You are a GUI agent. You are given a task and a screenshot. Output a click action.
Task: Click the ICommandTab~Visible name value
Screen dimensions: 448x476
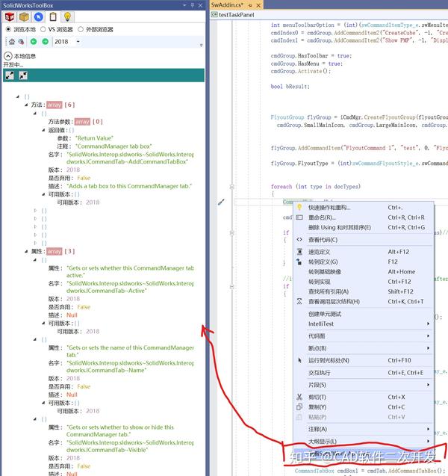coord(130,446)
